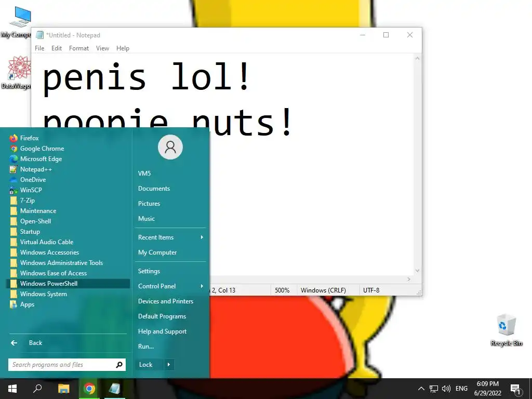The height and width of the screenshot is (399, 532).
Task: Open Notepad++ from the start menu
Action: tap(68, 169)
